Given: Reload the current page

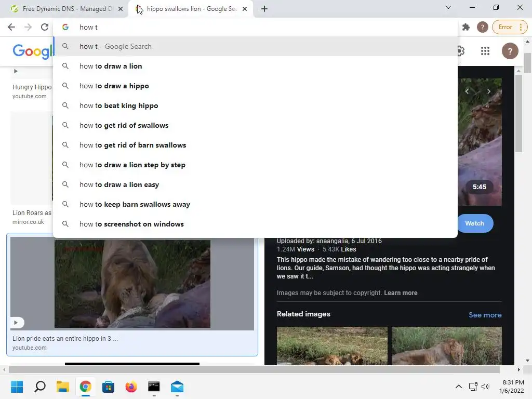Looking at the screenshot, I should point(45,27).
